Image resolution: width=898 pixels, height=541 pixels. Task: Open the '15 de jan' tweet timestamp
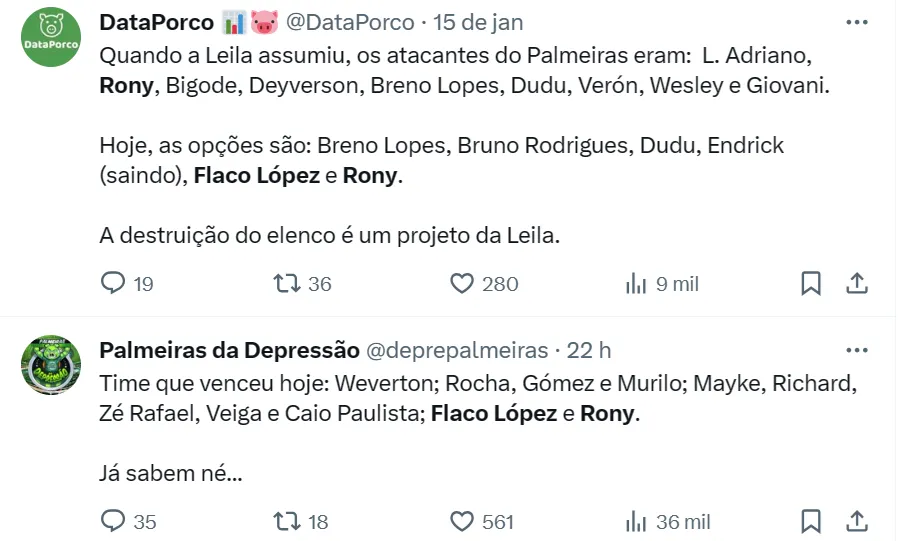tap(478, 22)
